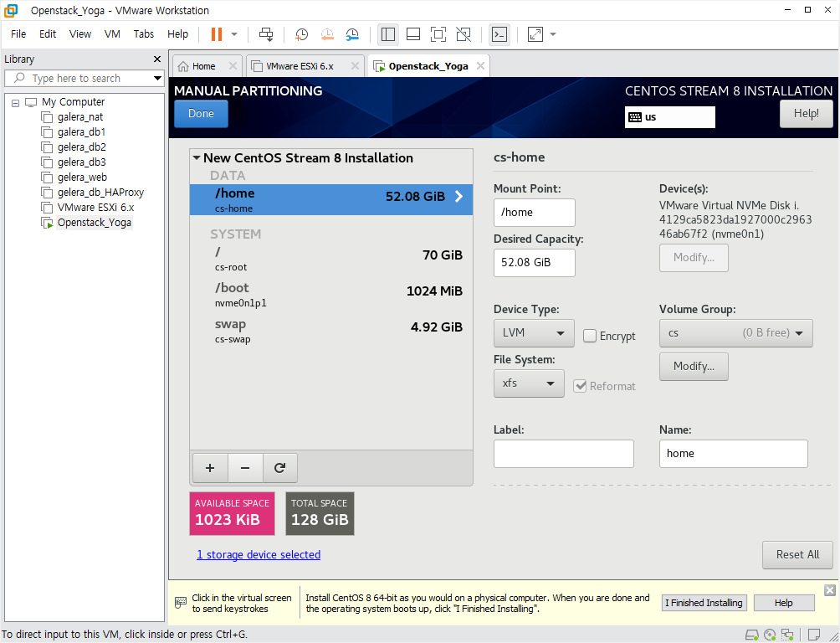Enter full screen mode icon
Image resolution: width=840 pixels, height=643 pixels.
pos(438,34)
